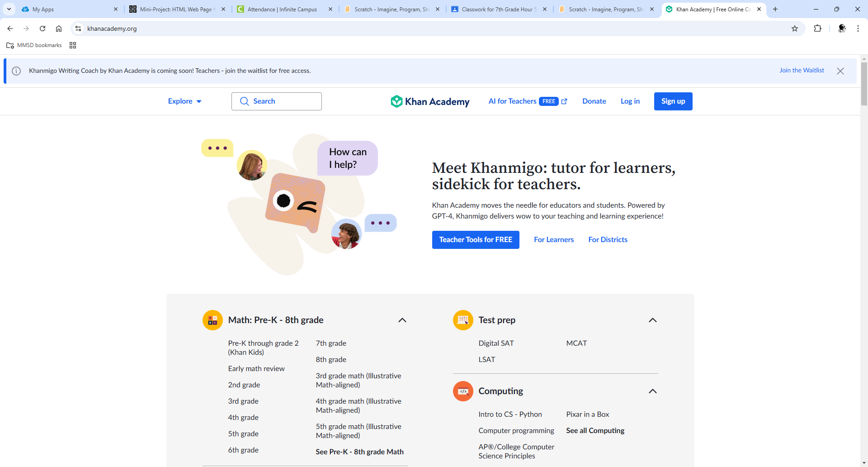The width and height of the screenshot is (868, 467).
Task: Click the Khanmigo illustration image
Action: 299,205
